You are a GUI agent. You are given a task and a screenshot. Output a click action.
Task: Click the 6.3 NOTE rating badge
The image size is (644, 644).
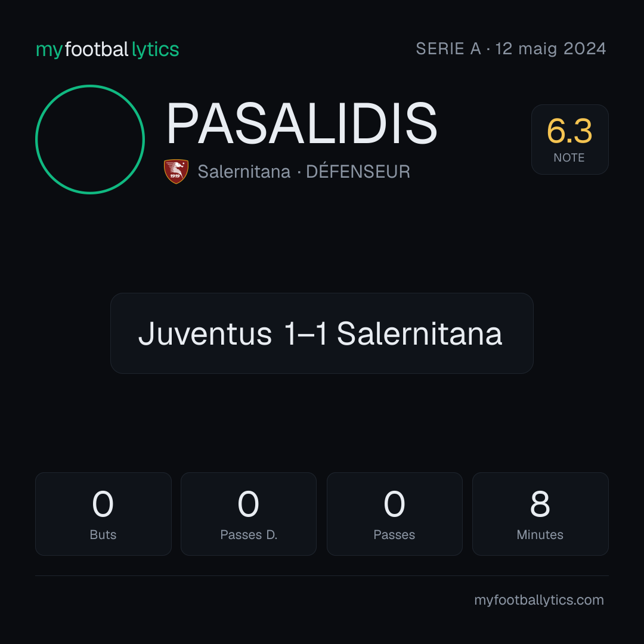pyautogui.click(x=569, y=139)
